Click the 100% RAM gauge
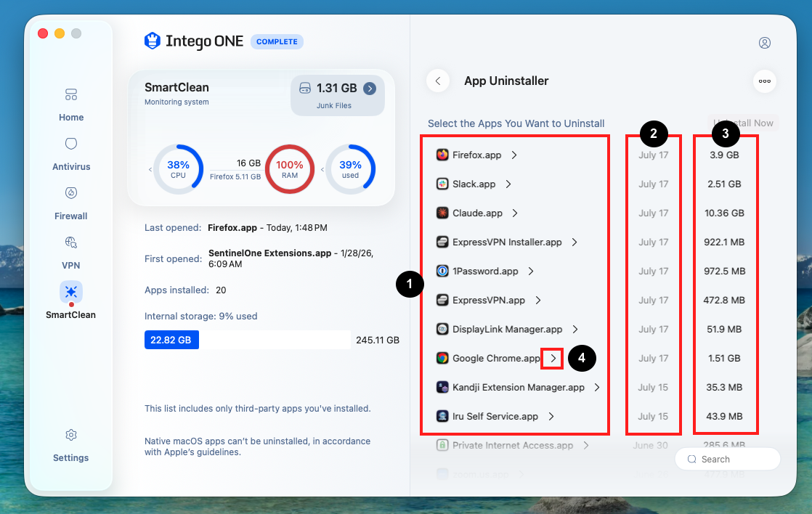The width and height of the screenshot is (812, 514). coord(290,169)
